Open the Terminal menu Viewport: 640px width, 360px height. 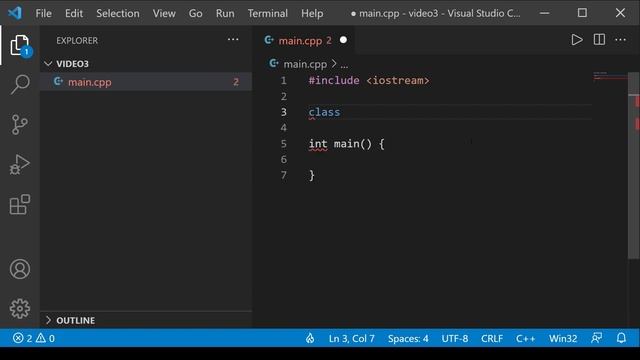(x=267, y=13)
